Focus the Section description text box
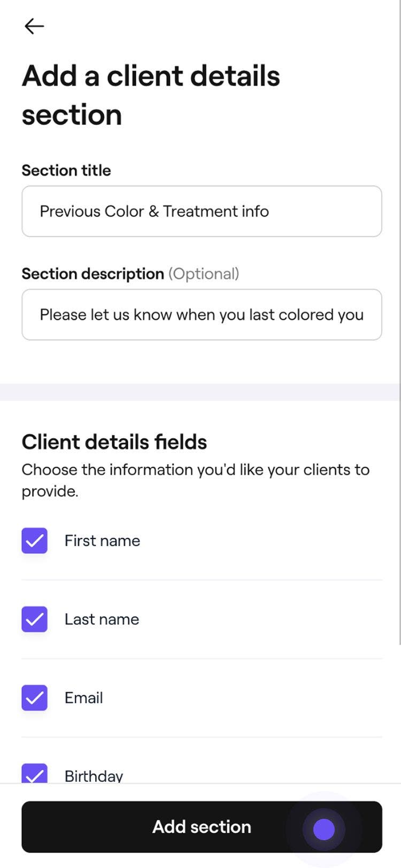 (202, 315)
